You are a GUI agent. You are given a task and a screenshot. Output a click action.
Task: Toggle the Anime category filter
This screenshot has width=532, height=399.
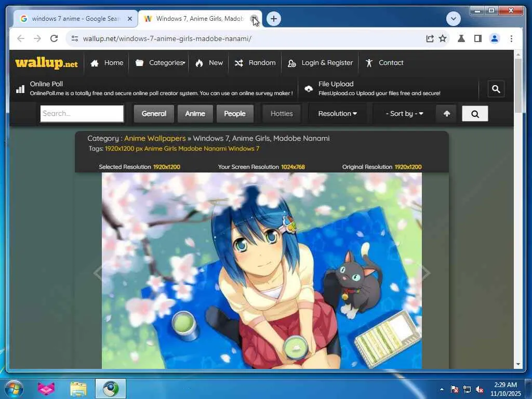click(x=195, y=114)
